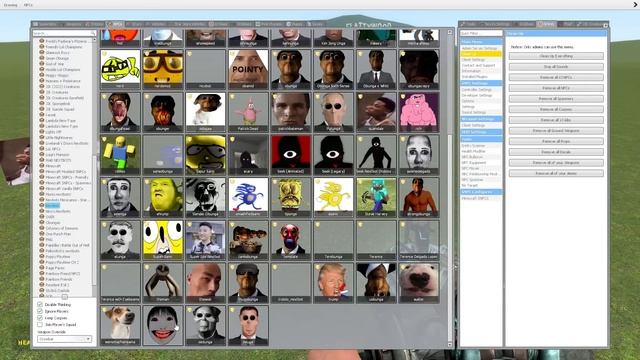Select the green cartoon fish NPC
Image resolution: width=640 pixels, height=360 pixels.
[120, 69]
